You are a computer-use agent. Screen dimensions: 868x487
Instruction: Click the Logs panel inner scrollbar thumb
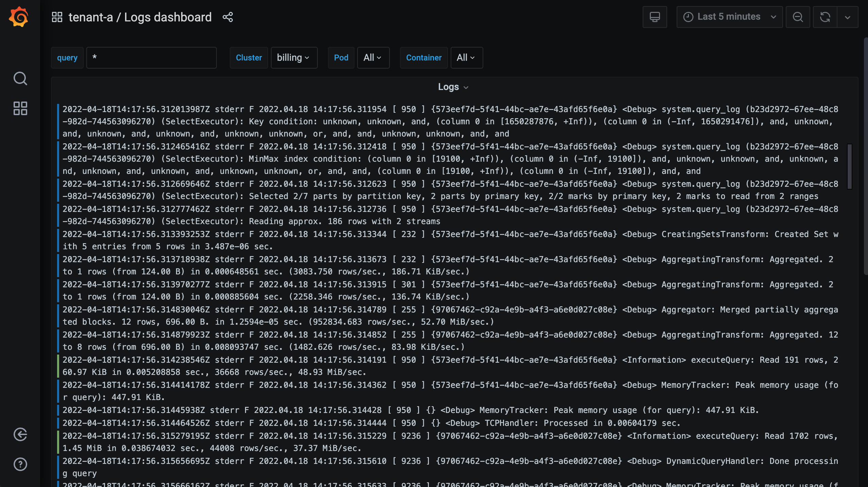849,166
